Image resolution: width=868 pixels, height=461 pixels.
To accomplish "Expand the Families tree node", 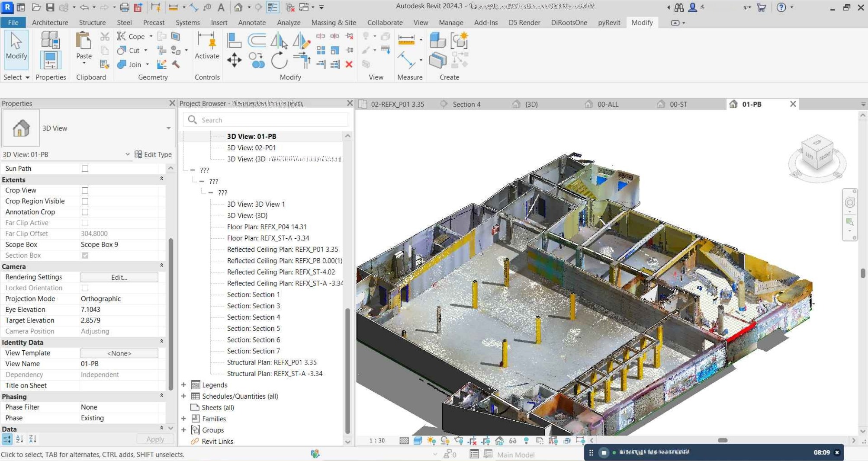I will [183, 419].
